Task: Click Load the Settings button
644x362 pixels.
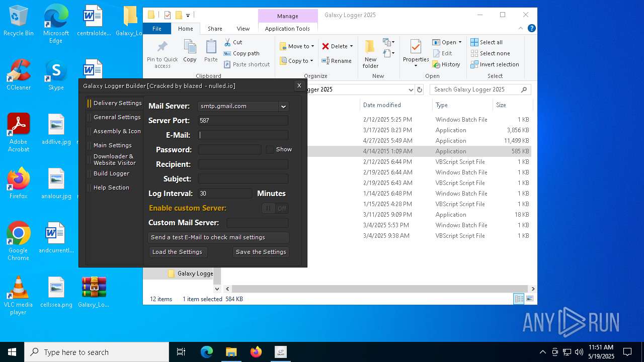Action: tap(177, 252)
